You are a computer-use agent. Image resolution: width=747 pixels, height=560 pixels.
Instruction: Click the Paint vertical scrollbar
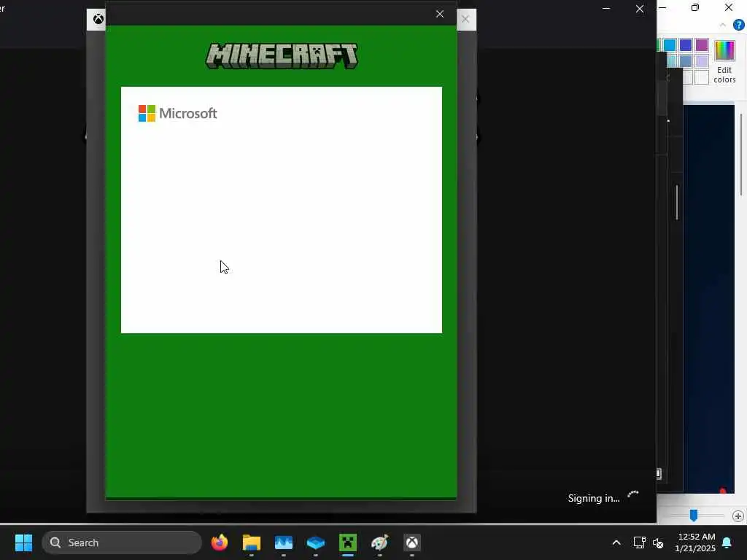(x=741, y=155)
